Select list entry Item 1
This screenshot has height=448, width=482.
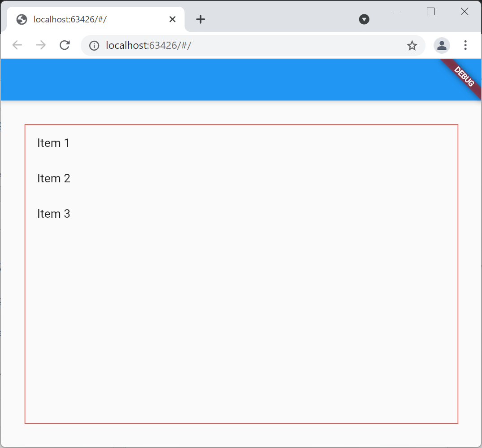click(241, 143)
